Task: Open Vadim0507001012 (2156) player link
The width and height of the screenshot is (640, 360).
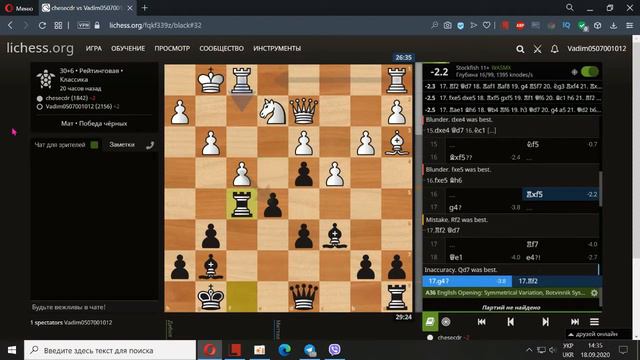Action: click(79, 107)
